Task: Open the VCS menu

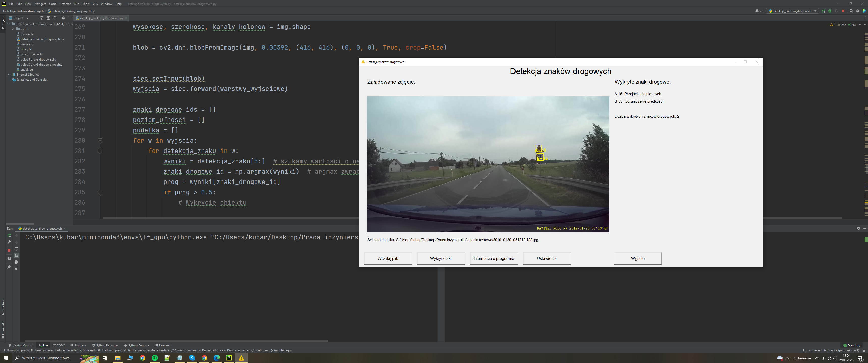Action: (x=95, y=4)
